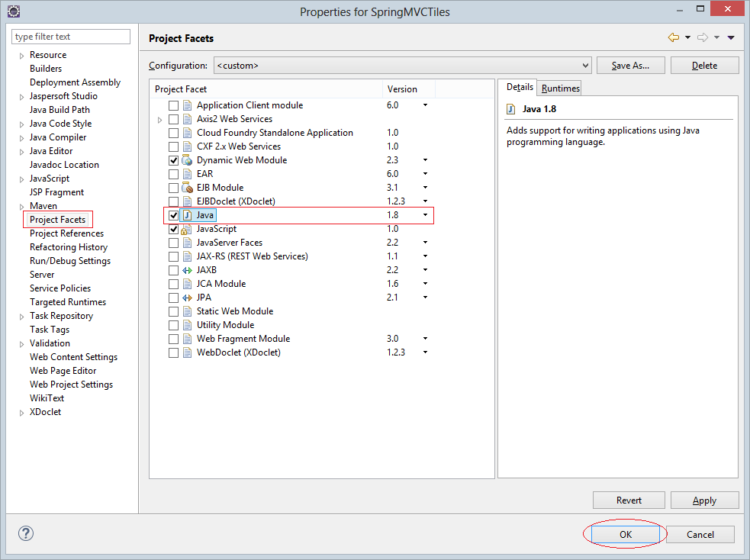The height and width of the screenshot is (560, 750).
Task: Go back with the yellow left arrow
Action: coord(674,37)
